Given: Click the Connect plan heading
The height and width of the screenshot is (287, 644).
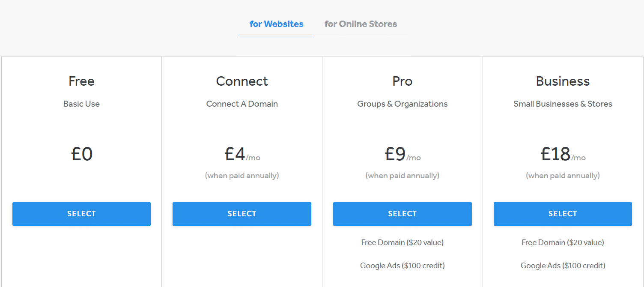Looking at the screenshot, I should (242, 81).
